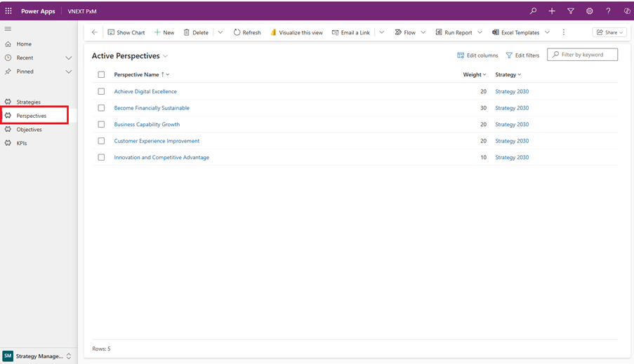Image resolution: width=634 pixels, height=364 pixels.
Task: Click Edit columns
Action: click(x=477, y=55)
